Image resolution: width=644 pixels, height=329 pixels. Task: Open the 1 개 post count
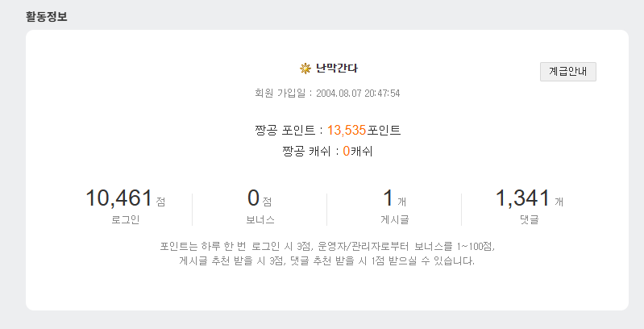388,198
